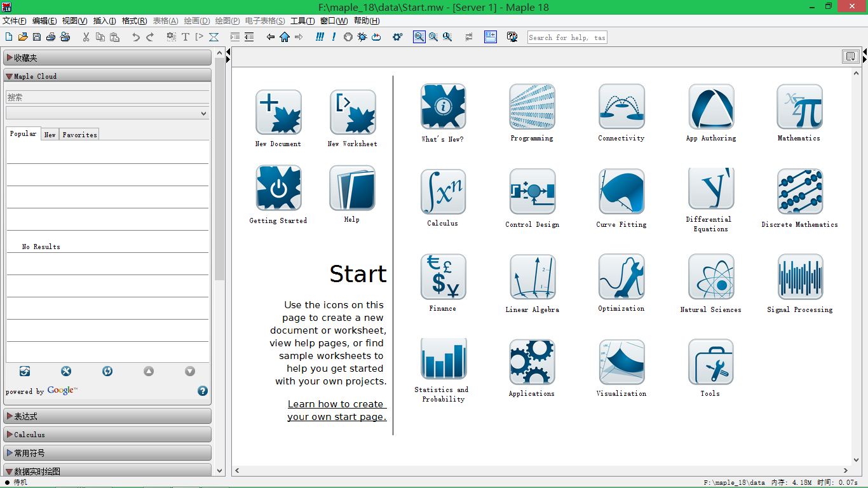Toggle the highlighted markers toolbar button

coord(491,37)
